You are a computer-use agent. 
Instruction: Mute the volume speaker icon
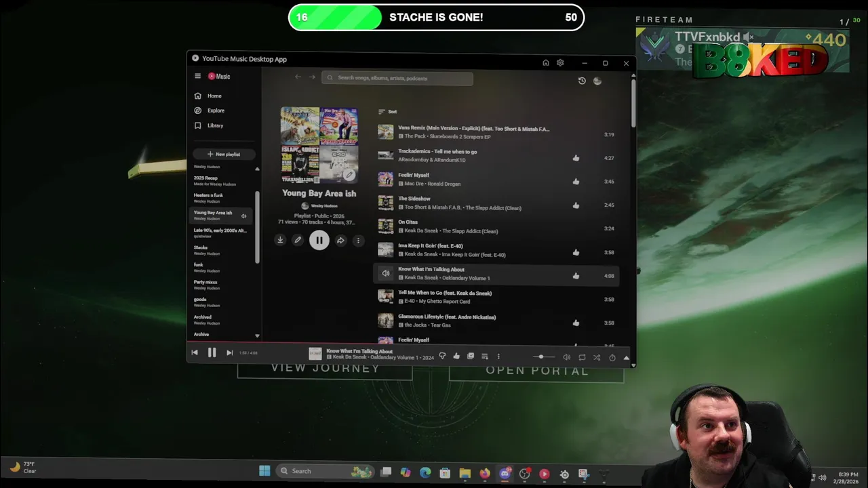pyautogui.click(x=566, y=357)
